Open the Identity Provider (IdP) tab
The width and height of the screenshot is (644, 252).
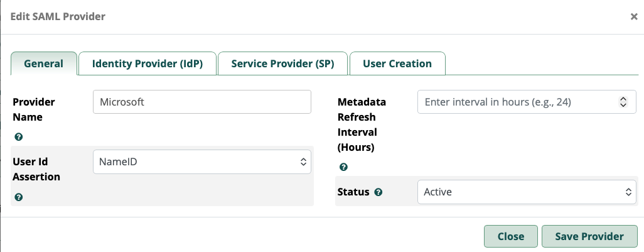147,63
